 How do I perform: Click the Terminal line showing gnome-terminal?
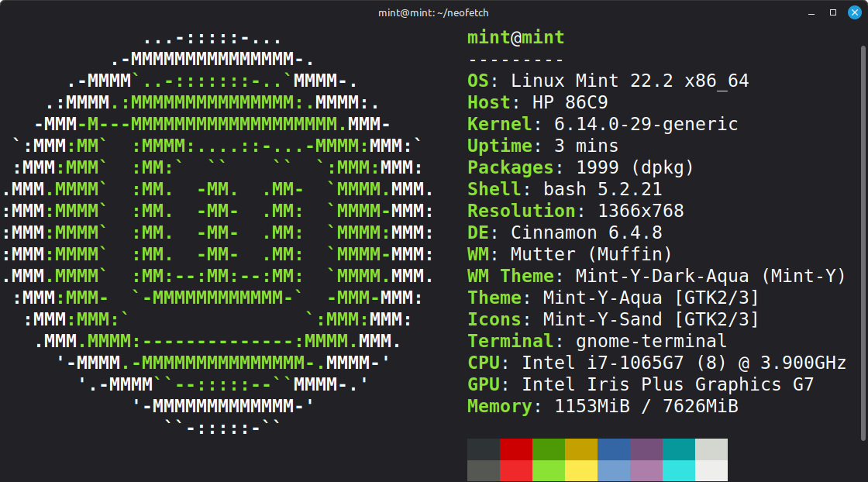597,341
